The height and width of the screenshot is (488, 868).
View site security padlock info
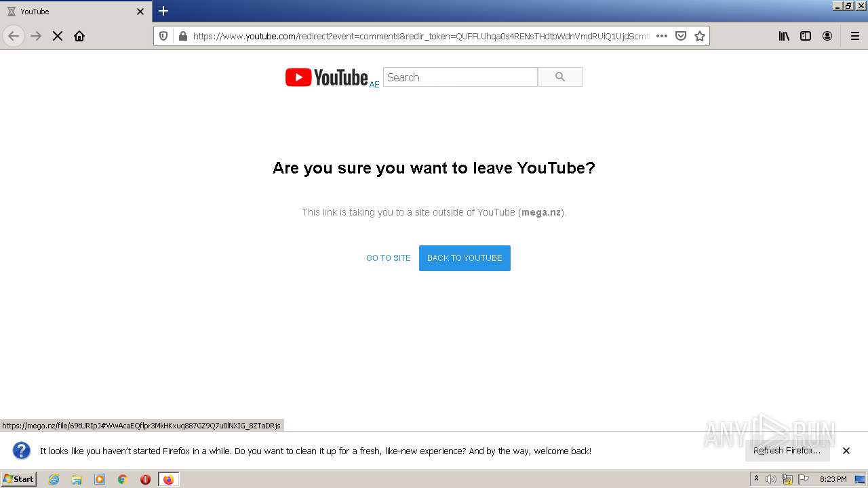coord(182,36)
